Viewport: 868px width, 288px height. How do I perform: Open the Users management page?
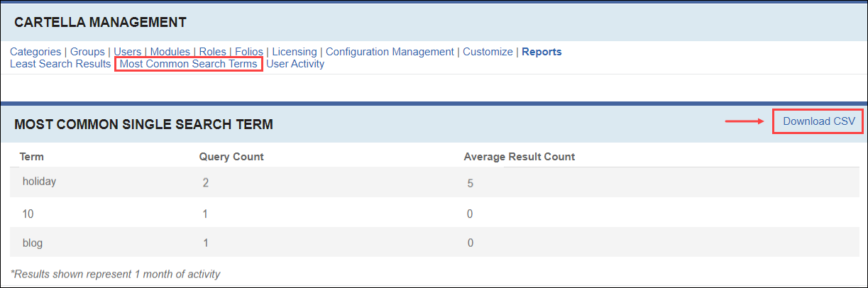coord(128,52)
